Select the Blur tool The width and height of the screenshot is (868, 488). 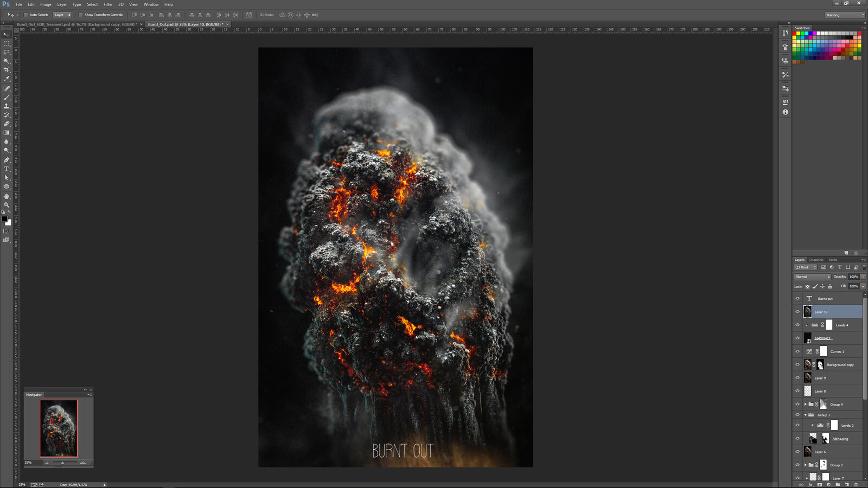[7, 142]
